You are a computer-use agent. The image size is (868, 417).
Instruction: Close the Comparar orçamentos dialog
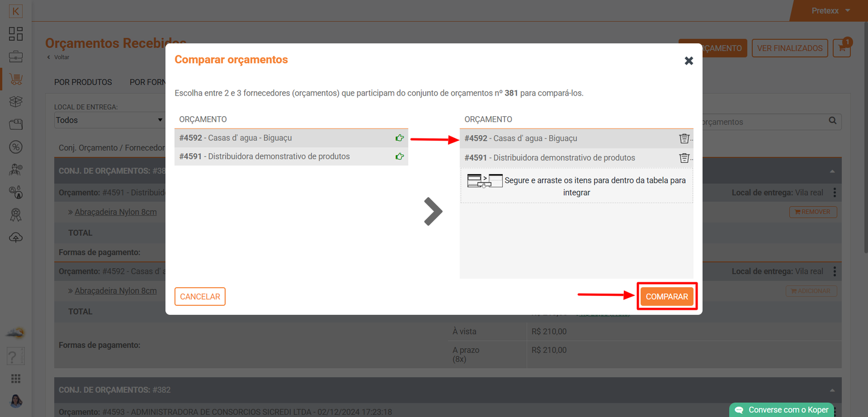click(688, 61)
